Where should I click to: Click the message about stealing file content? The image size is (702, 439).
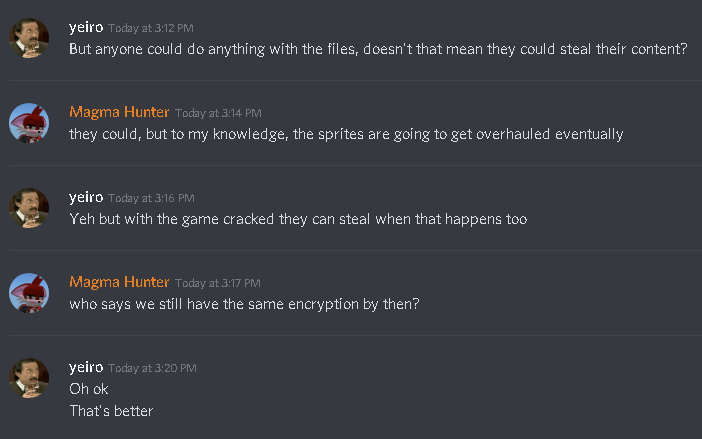pos(378,49)
